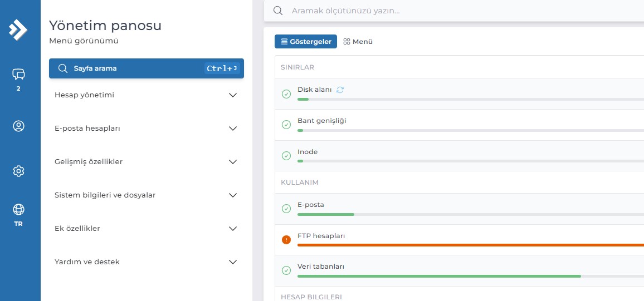Image resolution: width=644 pixels, height=301 pixels.
Task: Click the TR language globe icon
Action: 18,210
